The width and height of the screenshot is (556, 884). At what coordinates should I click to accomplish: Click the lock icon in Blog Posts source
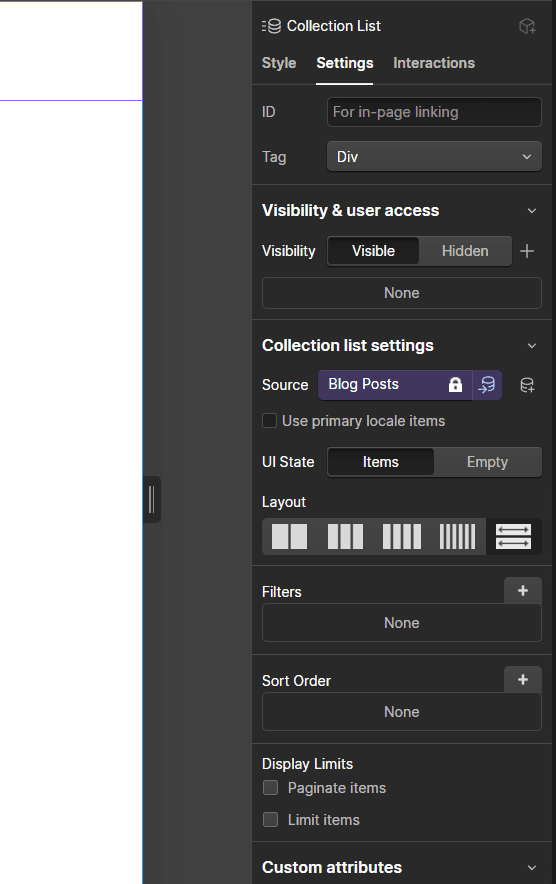(455, 384)
